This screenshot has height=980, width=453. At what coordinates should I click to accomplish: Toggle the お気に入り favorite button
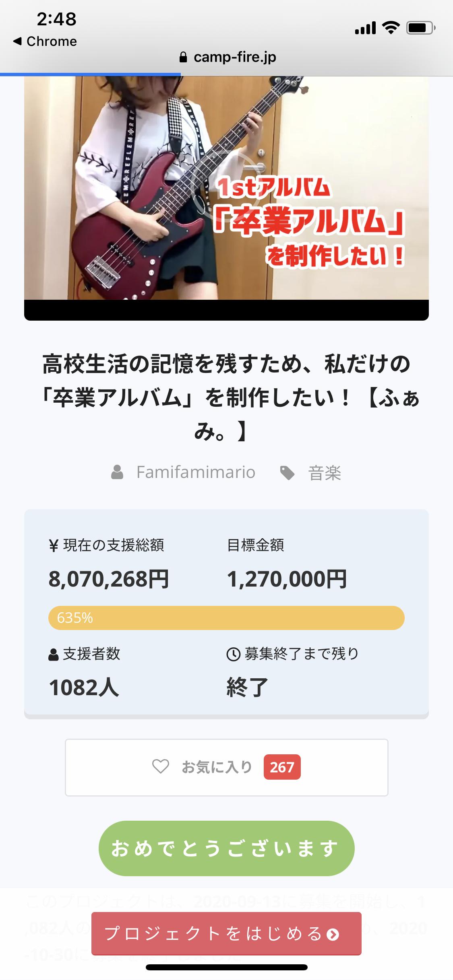pyautogui.click(x=226, y=767)
